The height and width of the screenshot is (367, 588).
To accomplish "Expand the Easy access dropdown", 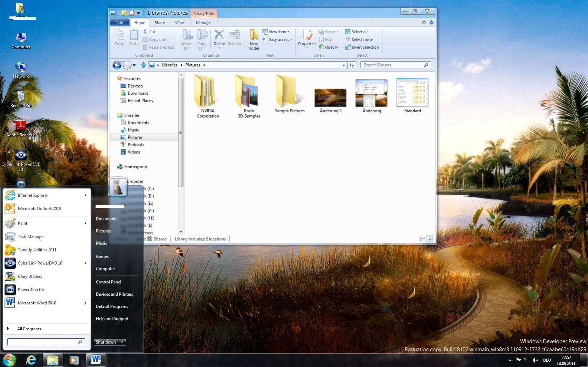I will click(278, 40).
